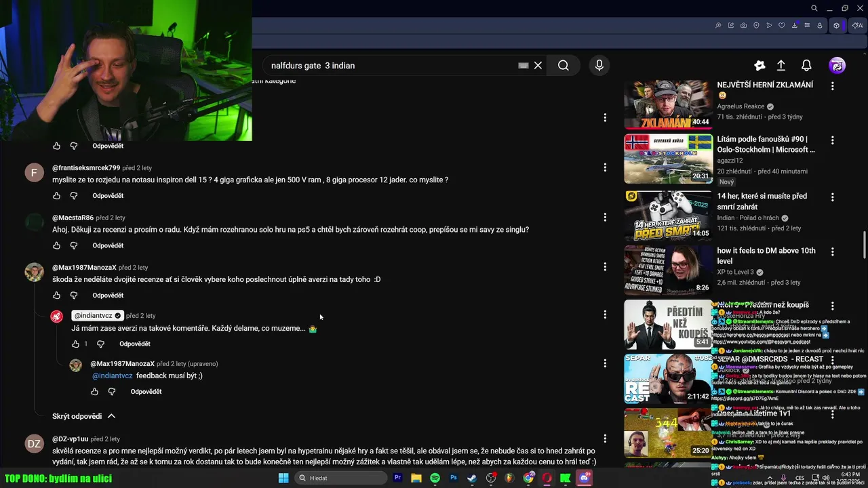Clear the search field with the X

click(538, 66)
